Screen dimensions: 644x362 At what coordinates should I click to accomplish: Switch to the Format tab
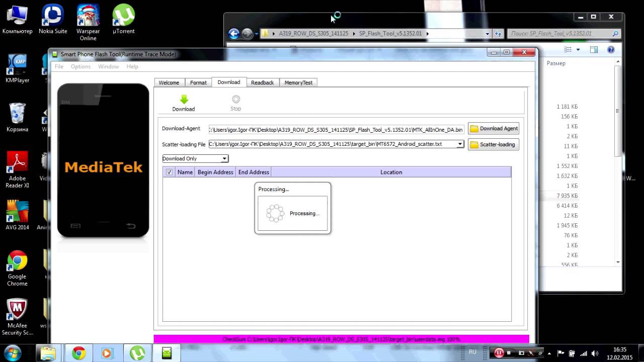(198, 82)
